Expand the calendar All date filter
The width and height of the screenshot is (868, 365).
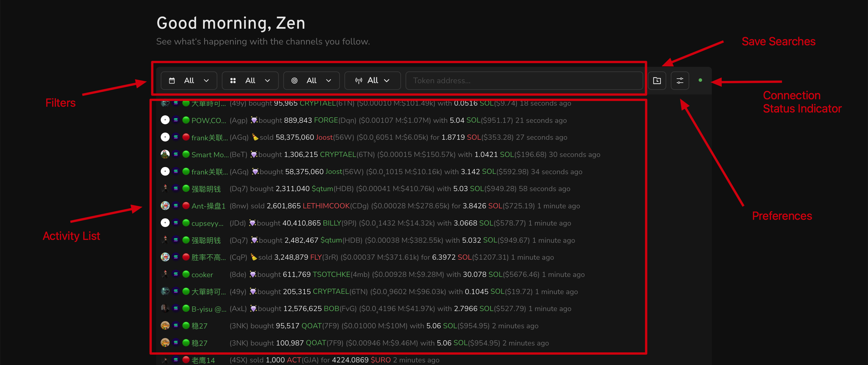(189, 80)
